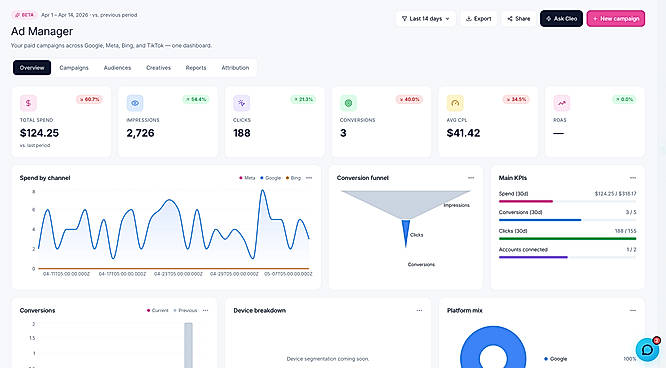Toggle Google series in spend legend

click(x=271, y=178)
